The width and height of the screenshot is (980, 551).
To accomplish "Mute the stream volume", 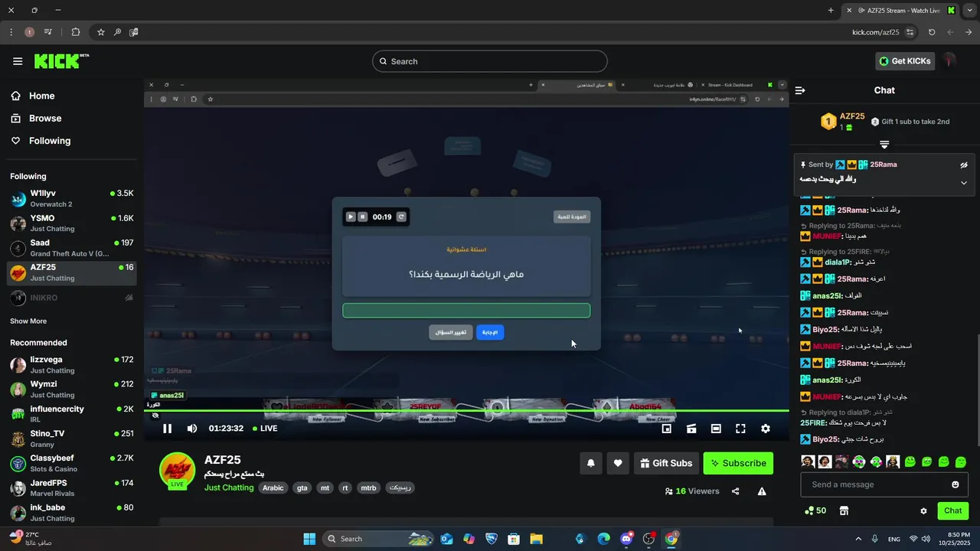I will pos(192,429).
